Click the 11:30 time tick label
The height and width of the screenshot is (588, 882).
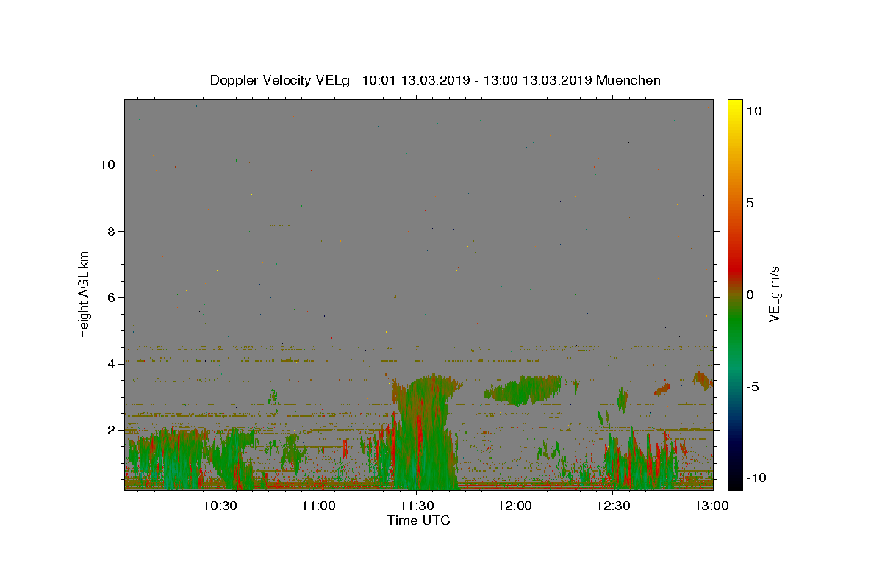[417, 506]
